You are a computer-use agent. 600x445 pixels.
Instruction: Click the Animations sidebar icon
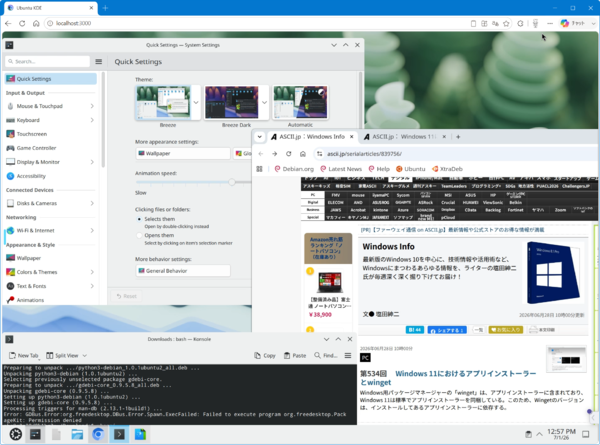[10, 300]
